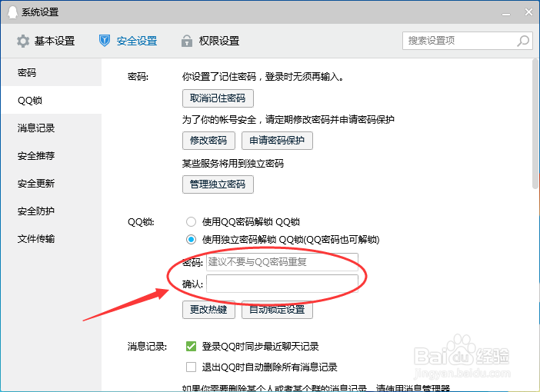
Task: Select QQ锁 in the sidebar
Action: [52, 100]
